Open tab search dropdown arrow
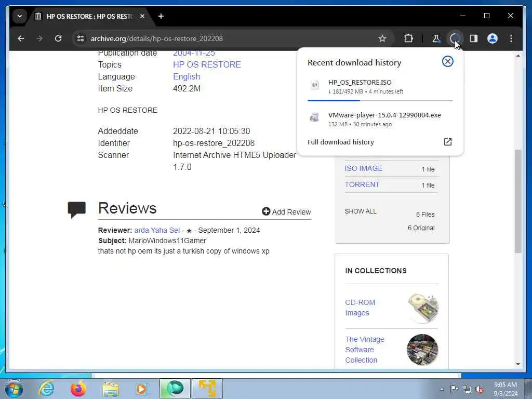The image size is (532, 399). click(x=20, y=16)
